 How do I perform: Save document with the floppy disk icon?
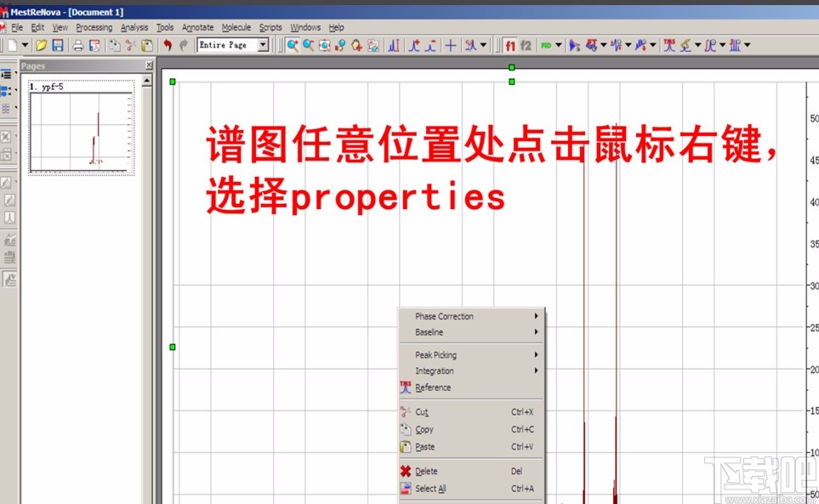tap(58, 45)
